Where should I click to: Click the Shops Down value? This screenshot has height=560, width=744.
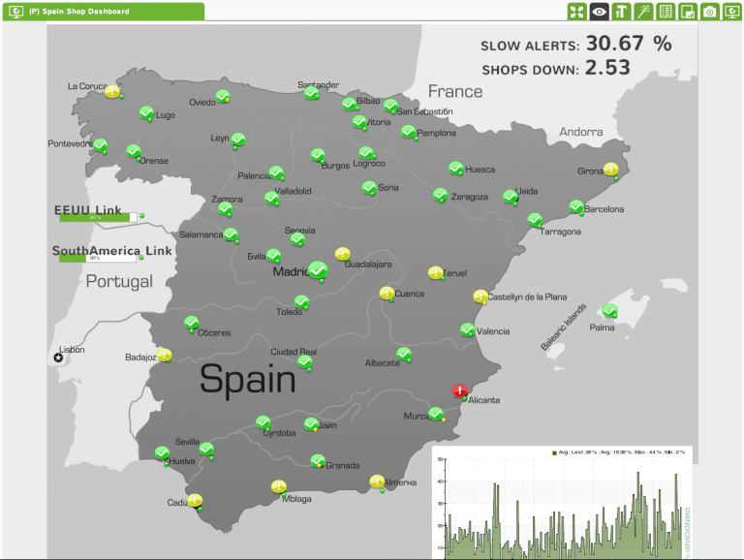click(x=607, y=68)
